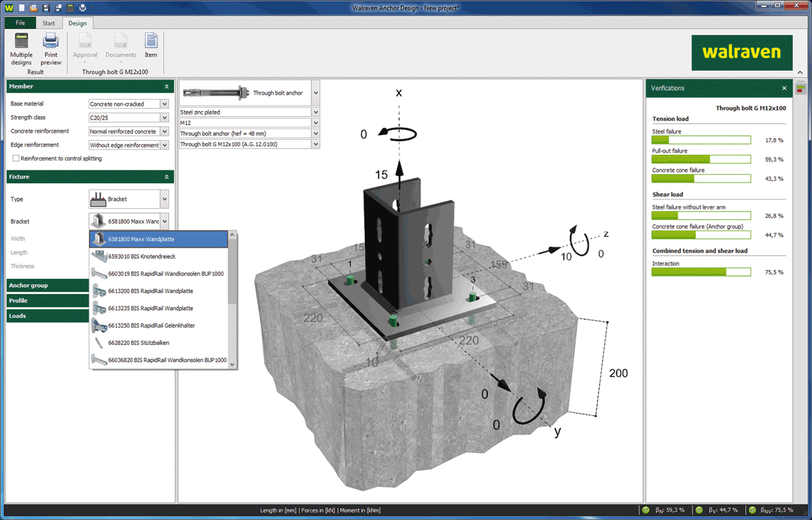Click the Concrete cone failure 43,3 % bar

pos(701,178)
